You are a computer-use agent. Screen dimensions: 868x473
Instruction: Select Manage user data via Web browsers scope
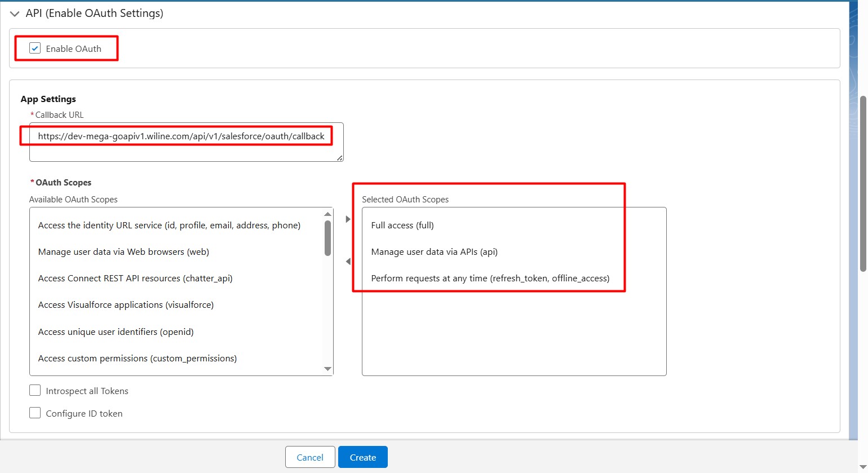tap(123, 251)
